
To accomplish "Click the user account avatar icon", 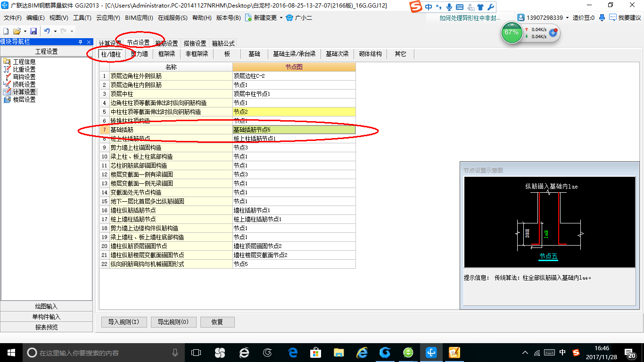I will [x=521, y=17].
